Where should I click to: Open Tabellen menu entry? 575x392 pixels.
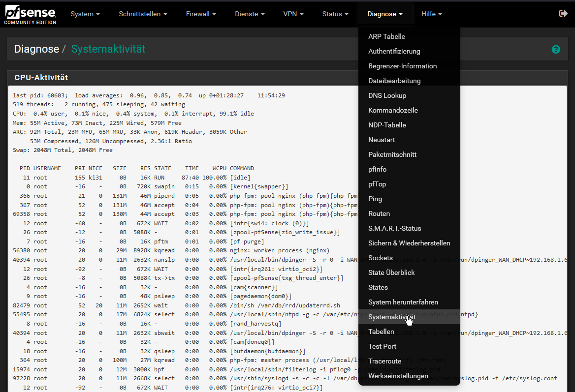[x=409, y=332]
